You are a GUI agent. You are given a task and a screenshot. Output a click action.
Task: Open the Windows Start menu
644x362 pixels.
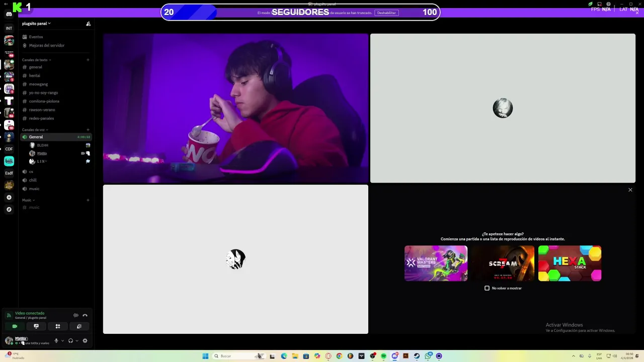click(x=205, y=356)
